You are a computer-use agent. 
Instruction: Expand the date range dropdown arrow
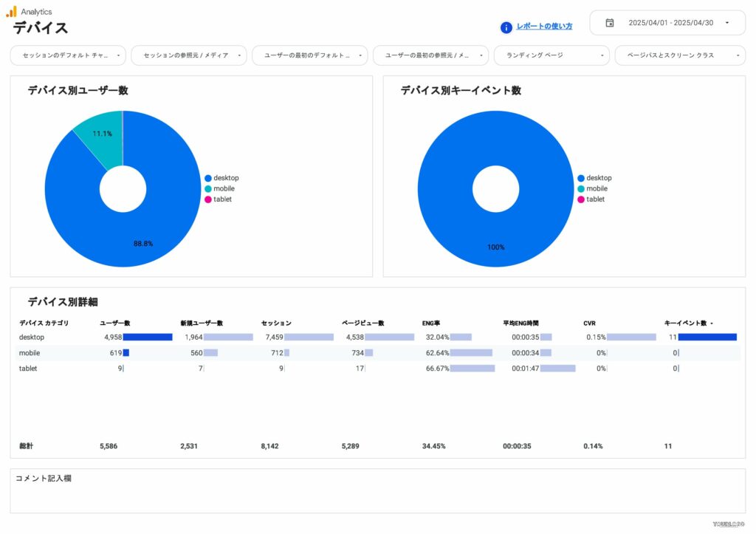point(726,23)
